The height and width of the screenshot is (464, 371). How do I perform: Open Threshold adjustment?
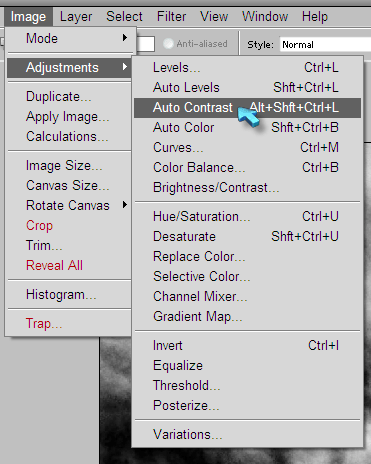click(x=247, y=386)
